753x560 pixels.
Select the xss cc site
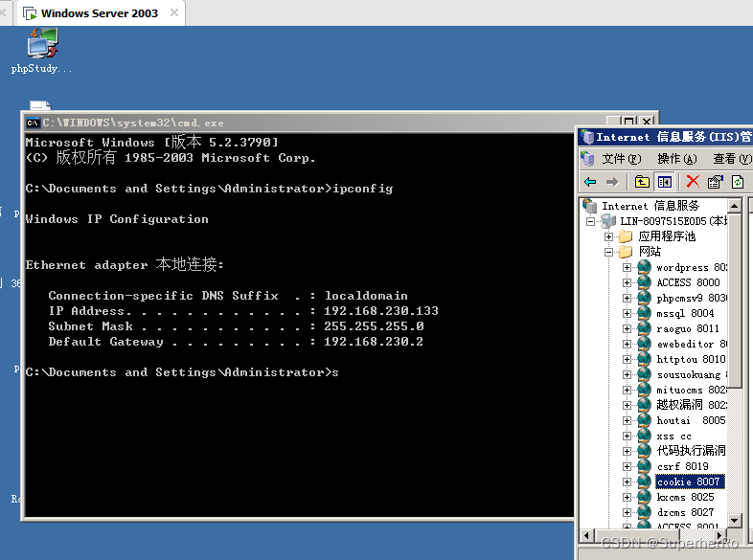click(674, 437)
